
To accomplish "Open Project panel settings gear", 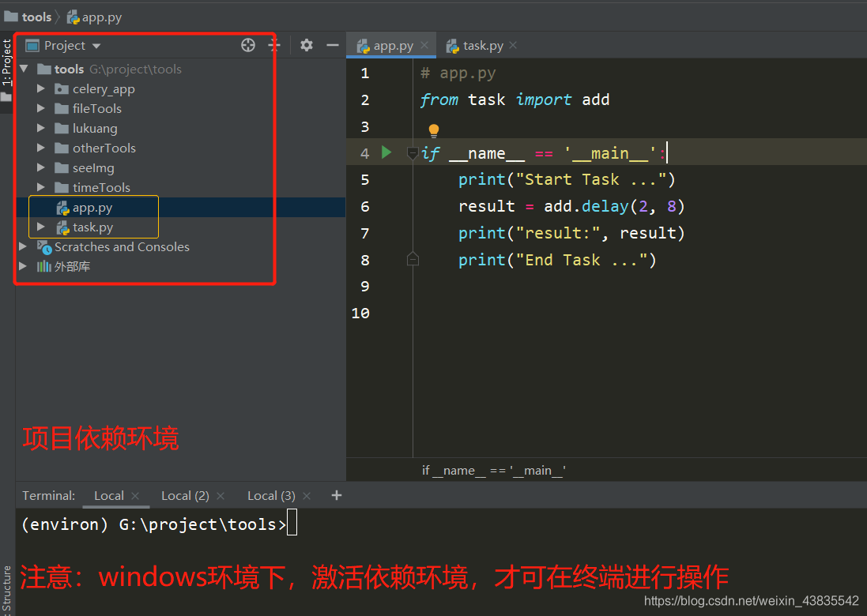I will pos(307,45).
